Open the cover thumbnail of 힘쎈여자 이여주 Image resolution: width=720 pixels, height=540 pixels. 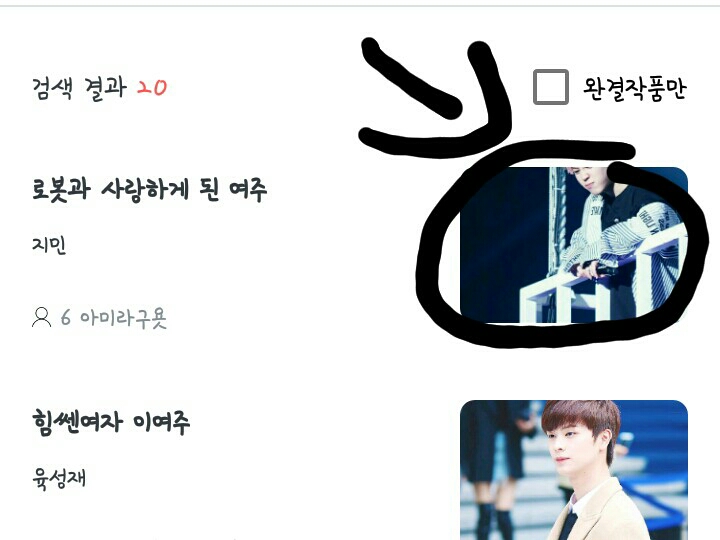574,470
